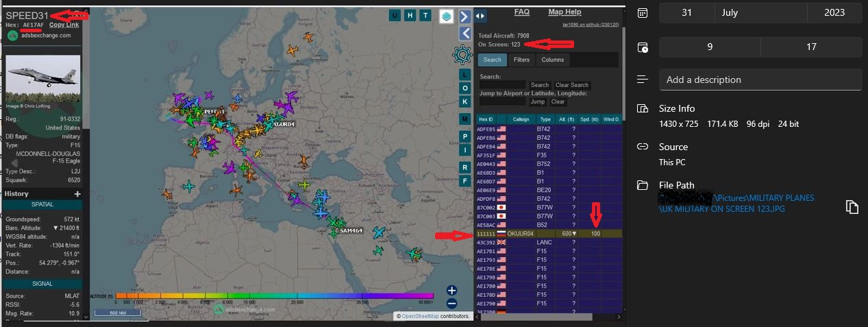Open the map settings gear
This screenshot has height=327, width=868.
(463, 55)
